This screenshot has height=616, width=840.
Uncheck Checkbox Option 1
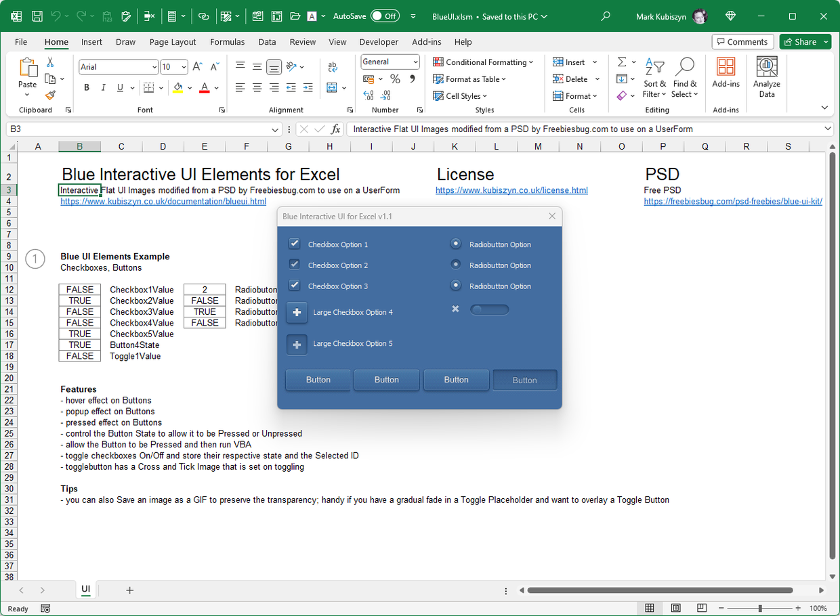click(294, 244)
